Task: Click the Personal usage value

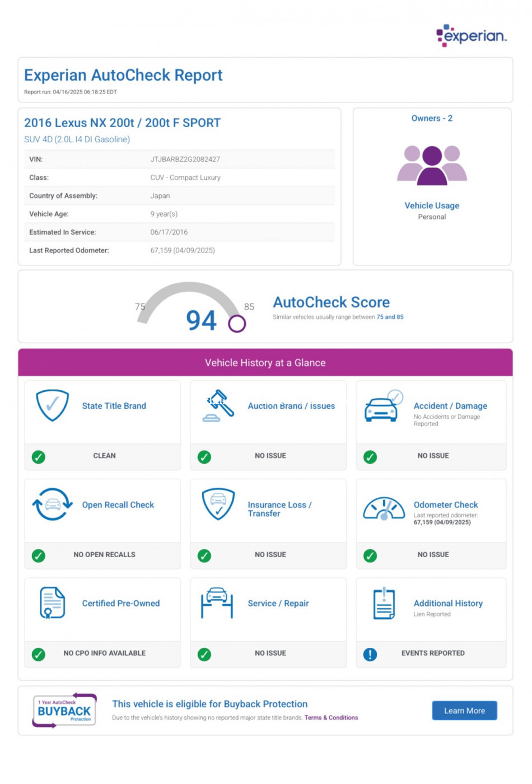Action: [432, 217]
